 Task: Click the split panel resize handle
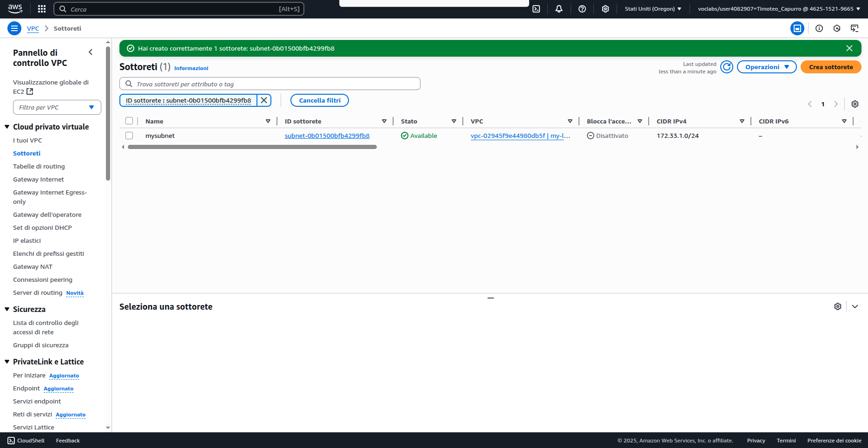(x=490, y=298)
